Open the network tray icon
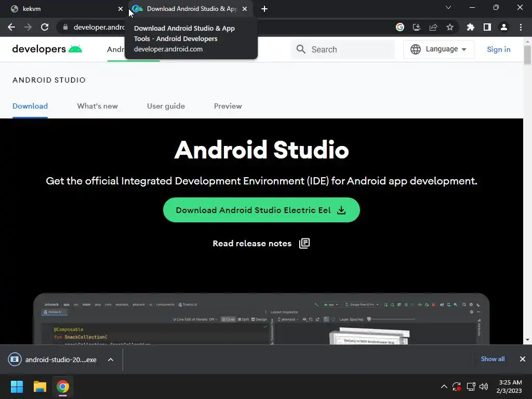Image resolution: width=532 pixels, height=399 pixels. point(471,387)
